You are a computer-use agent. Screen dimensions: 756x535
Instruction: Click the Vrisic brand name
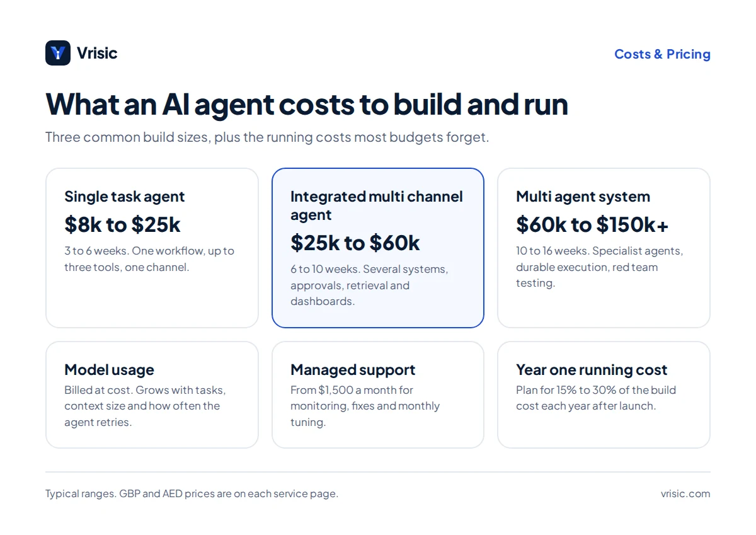tap(97, 53)
